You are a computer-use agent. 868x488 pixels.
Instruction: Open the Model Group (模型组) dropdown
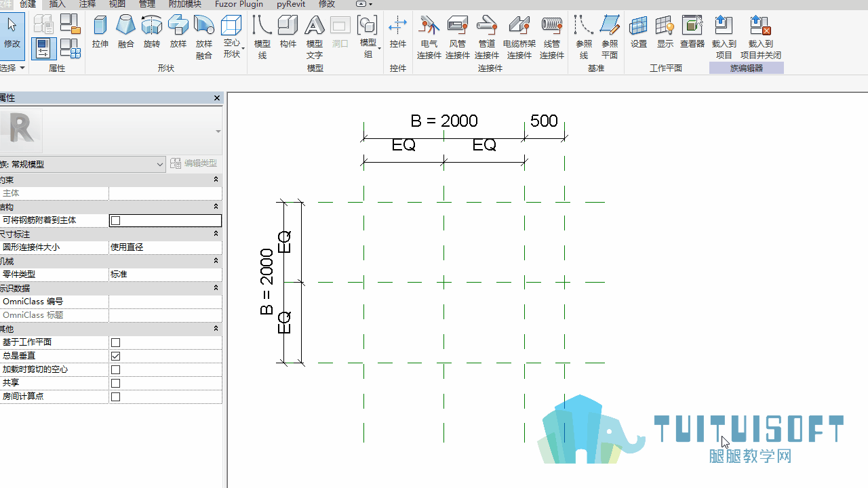[x=368, y=37]
